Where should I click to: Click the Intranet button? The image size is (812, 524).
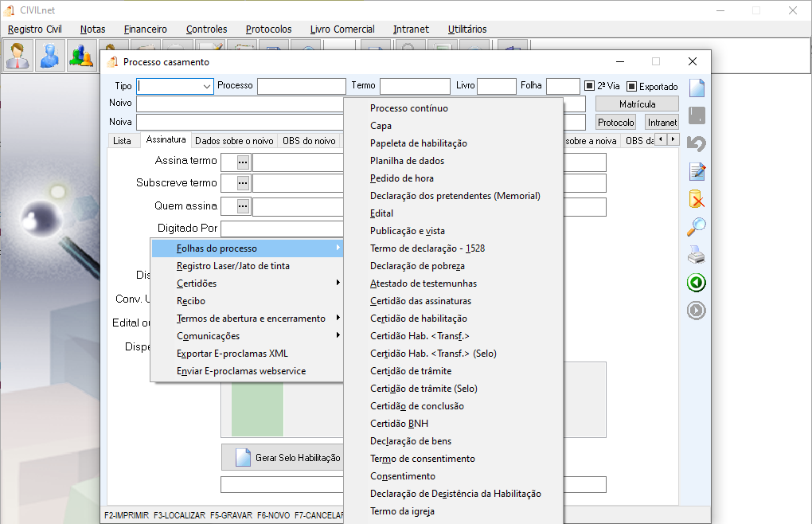(x=662, y=123)
